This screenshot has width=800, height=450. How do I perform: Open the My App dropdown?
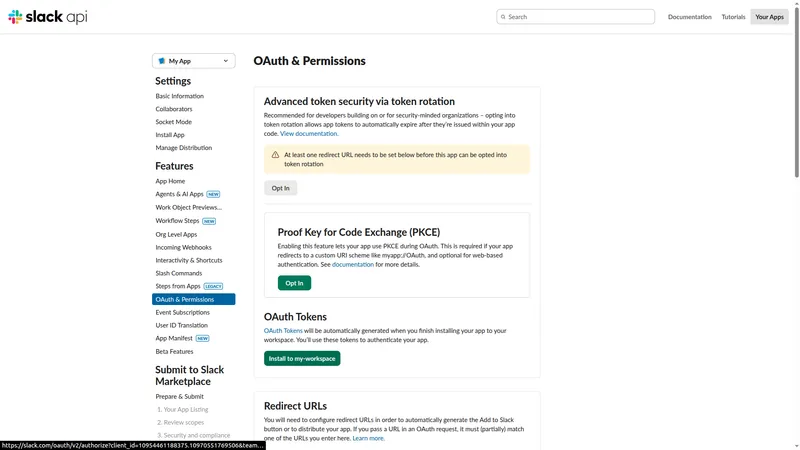(x=193, y=61)
